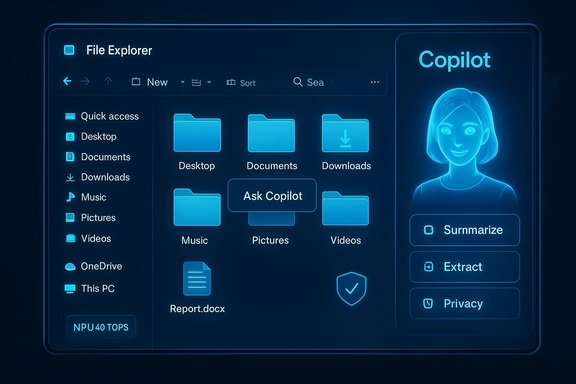576x384 pixels.
Task: Select the Videos folder icon in main pane
Action: [x=345, y=208]
